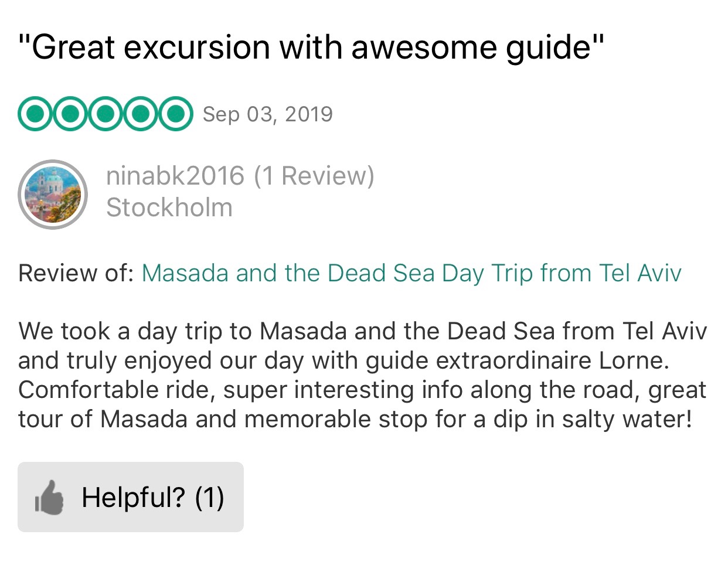Image resolution: width=728 pixels, height=565 pixels.
Task: Click "Tel Aviv" in the green tour link
Action: pyautogui.click(x=640, y=273)
